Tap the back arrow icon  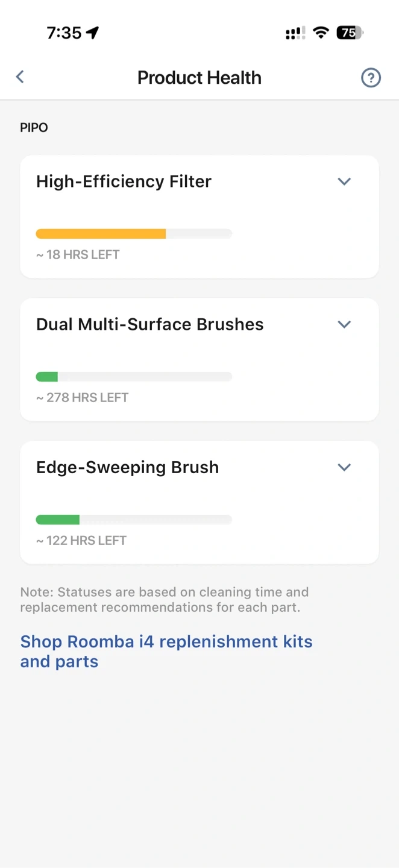tap(20, 77)
